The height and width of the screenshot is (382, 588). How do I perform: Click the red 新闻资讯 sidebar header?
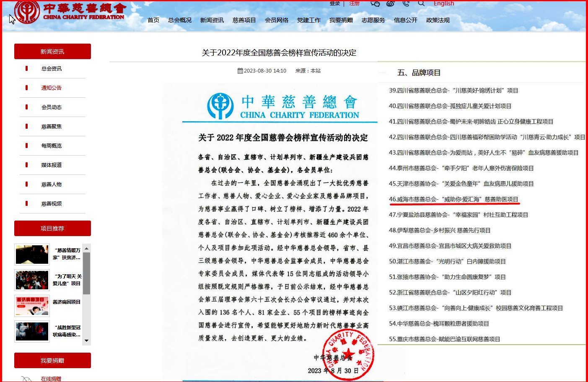52,52
